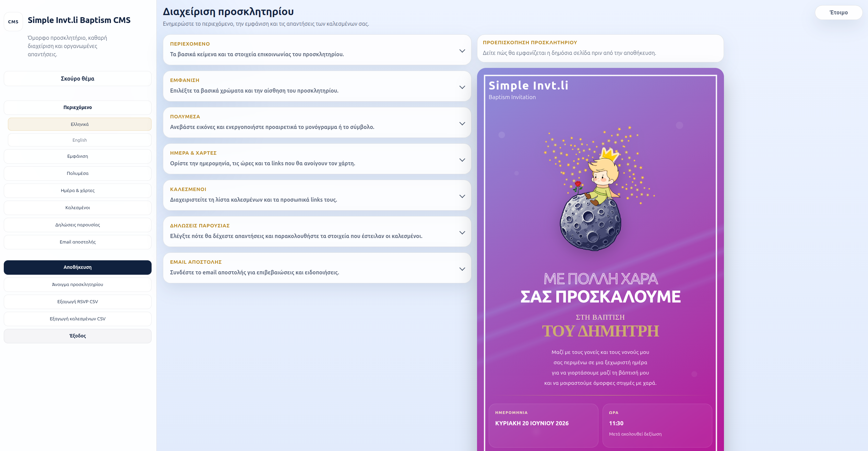Expand the ΚΑΛΕΣΜΕΝΟΙ section chevron
The height and width of the screenshot is (451, 868).
tap(462, 196)
